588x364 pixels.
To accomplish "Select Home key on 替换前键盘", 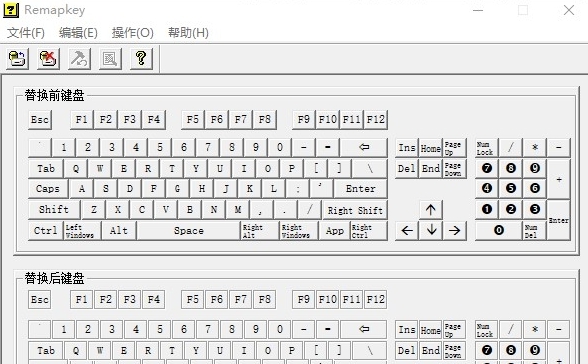I will (430, 148).
